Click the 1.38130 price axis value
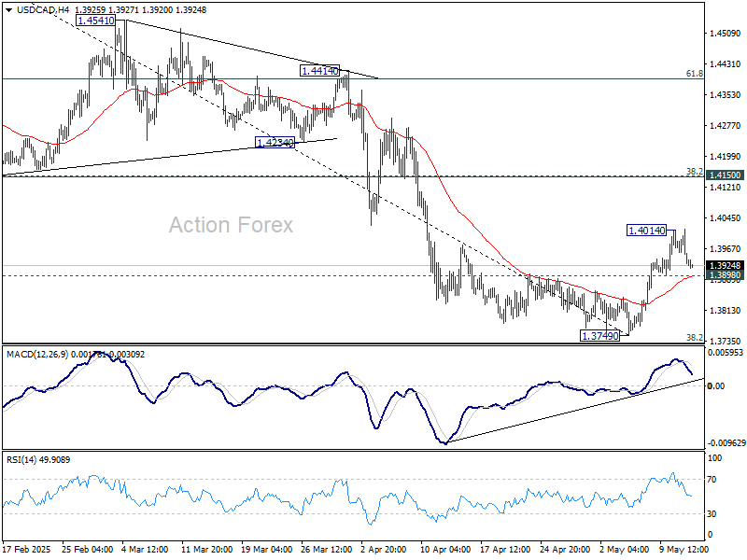The width and height of the screenshot is (747, 560). point(726,311)
